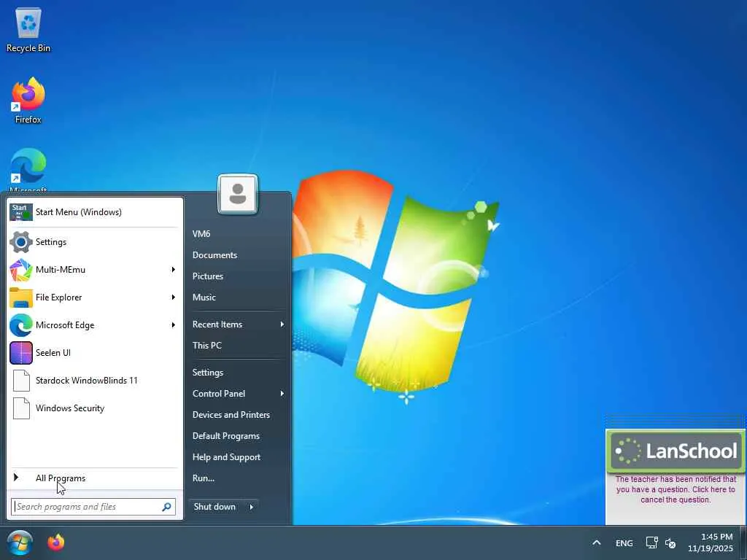Open Seelen UI app icon
The image size is (747, 560).
point(21,352)
